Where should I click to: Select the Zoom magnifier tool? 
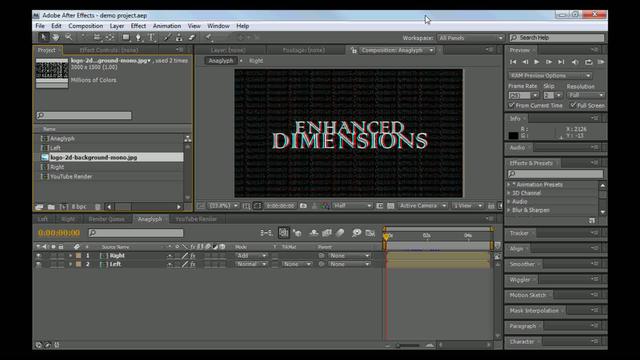click(69, 38)
